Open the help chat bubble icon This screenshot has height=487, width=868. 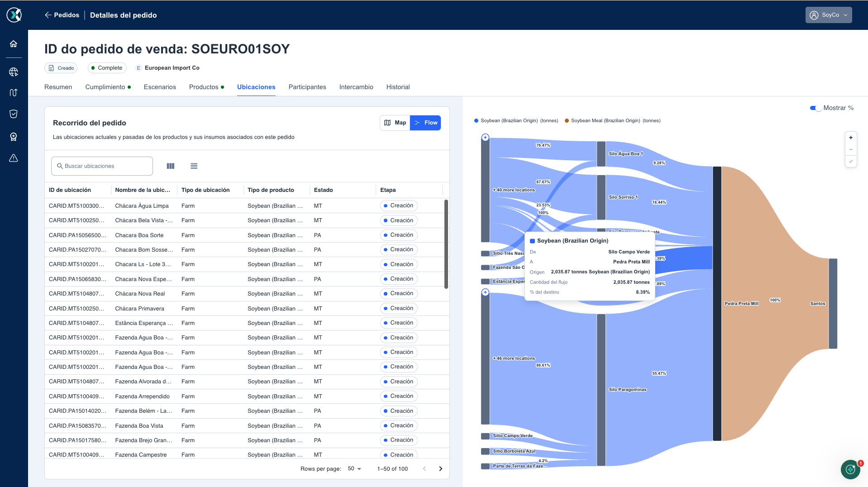[850, 469]
